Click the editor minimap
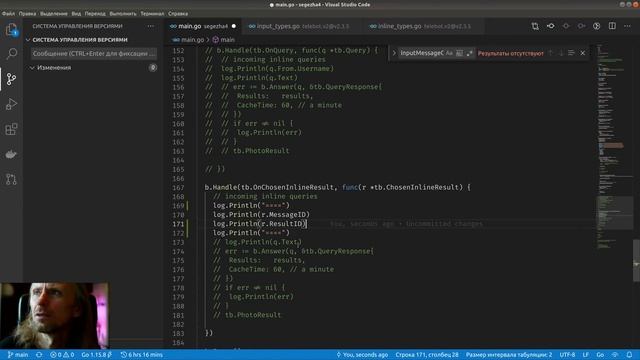 tap(614, 147)
